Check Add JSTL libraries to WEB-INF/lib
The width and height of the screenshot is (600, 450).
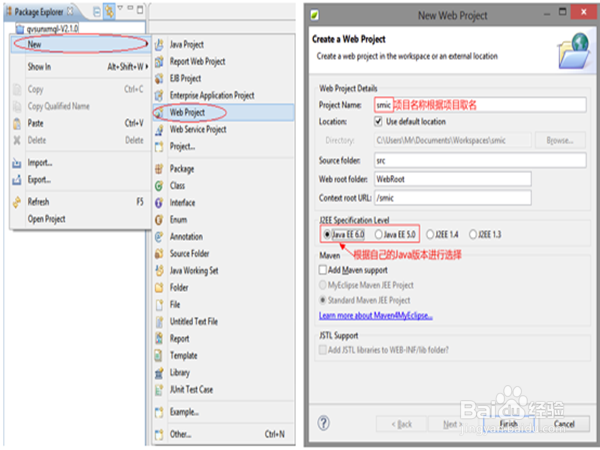pyautogui.click(x=323, y=350)
